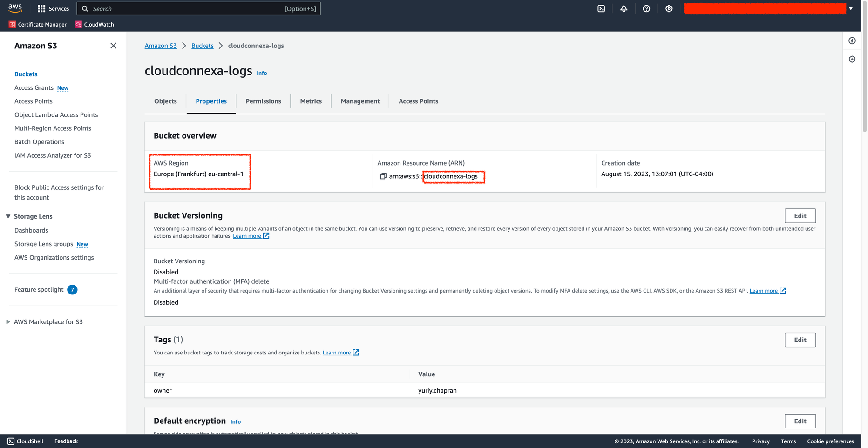This screenshot has width=868, height=448.
Task: Collapse the Storage Lens section
Action: point(7,216)
